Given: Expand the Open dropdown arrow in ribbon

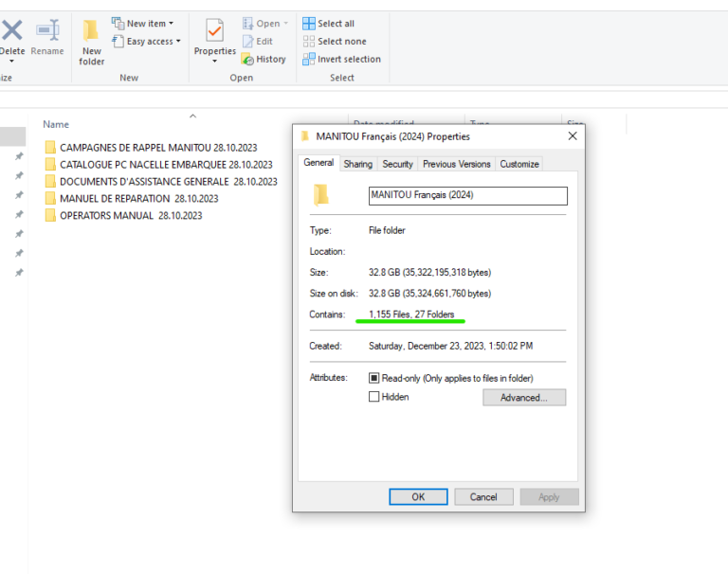Looking at the screenshot, I should (285, 23).
